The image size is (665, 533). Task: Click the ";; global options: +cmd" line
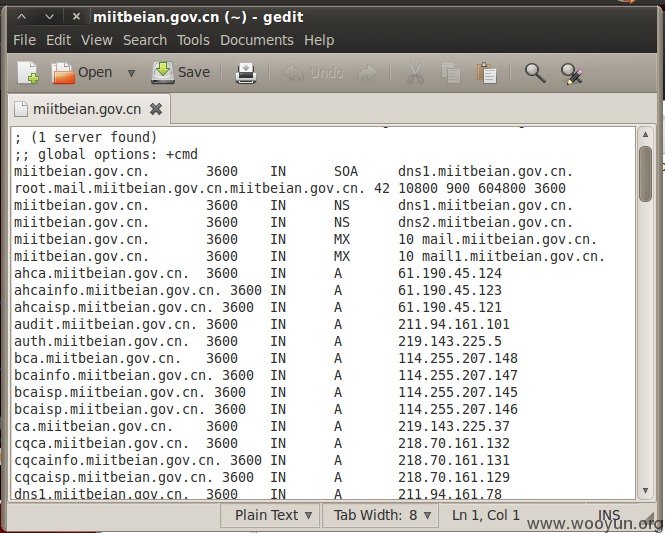coord(106,154)
